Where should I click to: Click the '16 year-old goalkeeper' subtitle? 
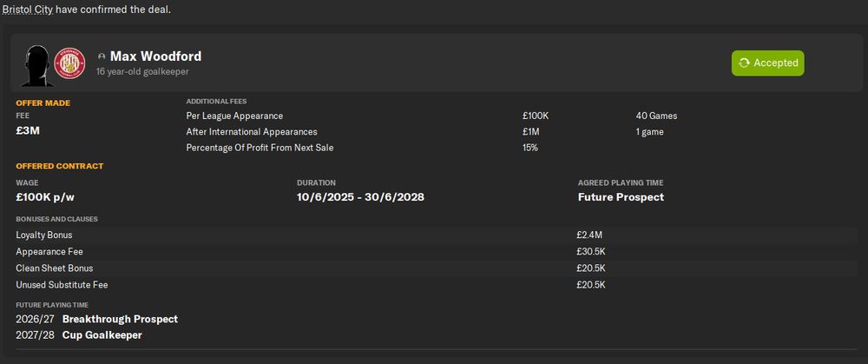point(142,72)
